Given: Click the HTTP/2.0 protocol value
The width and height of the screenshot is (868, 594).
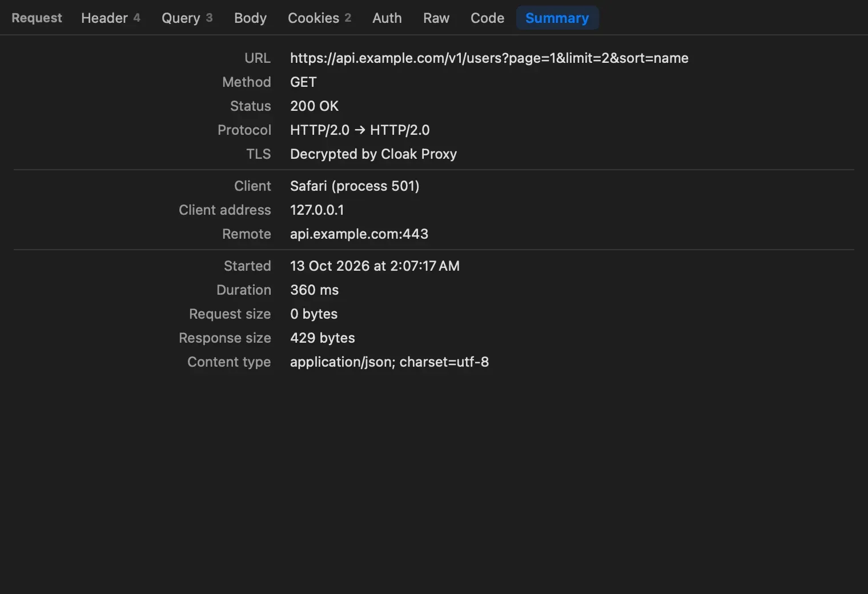Looking at the screenshot, I should (360, 130).
